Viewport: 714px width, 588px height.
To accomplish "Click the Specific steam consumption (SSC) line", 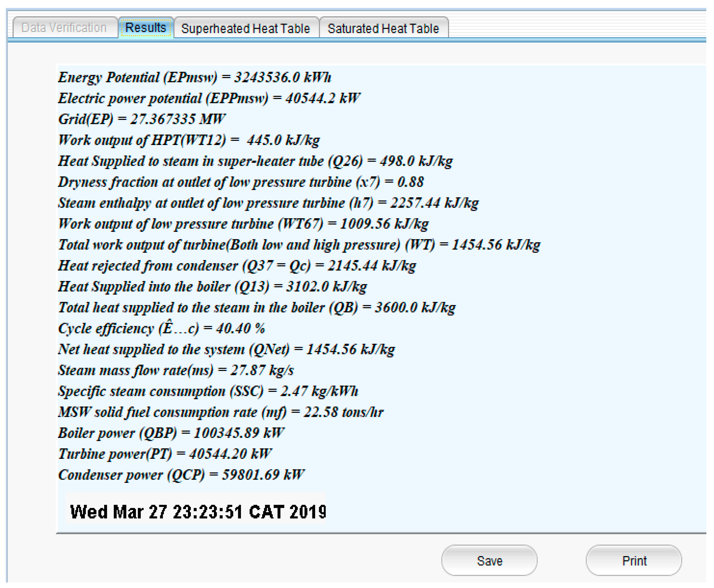I will [208, 391].
